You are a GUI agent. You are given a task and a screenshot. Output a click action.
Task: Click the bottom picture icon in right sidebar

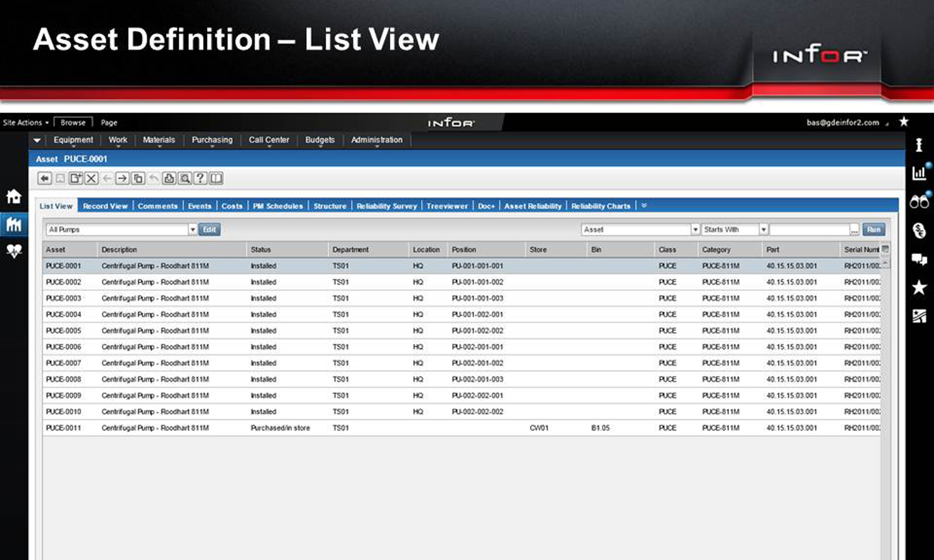tap(919, 316)
